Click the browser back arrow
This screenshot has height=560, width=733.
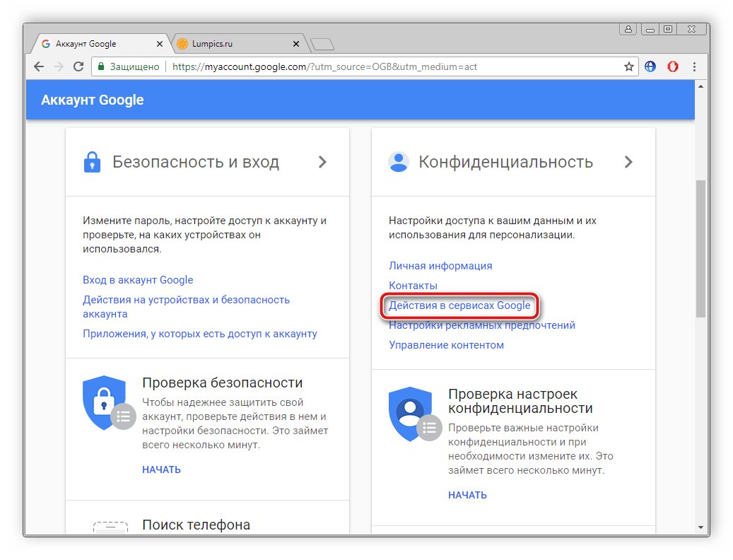[39, 66]
